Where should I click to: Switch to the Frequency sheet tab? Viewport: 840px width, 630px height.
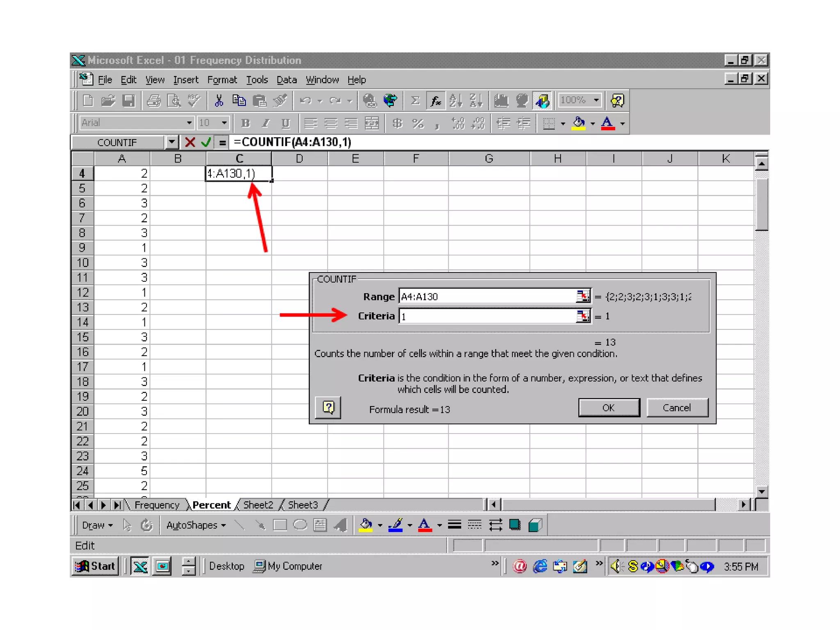pos(157,505)
